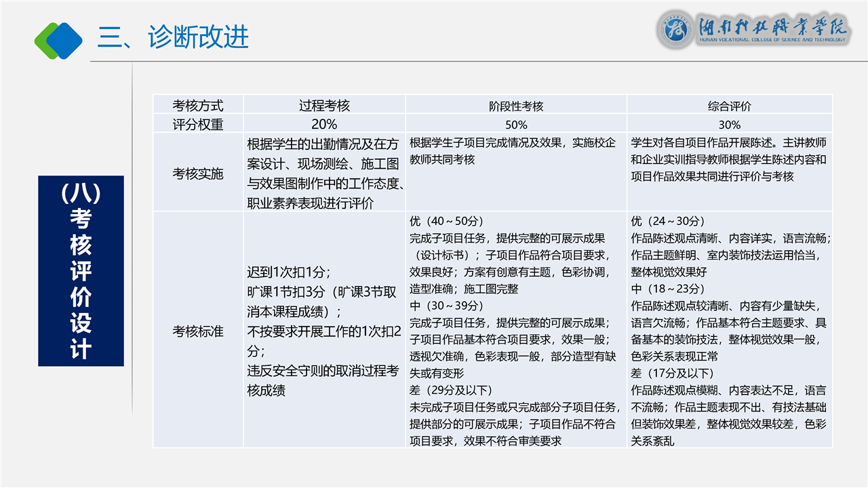Click the 20% weight cell
The width and height of the screenshot is (868, 488).
pyautogui.click(x=324, y=125)
